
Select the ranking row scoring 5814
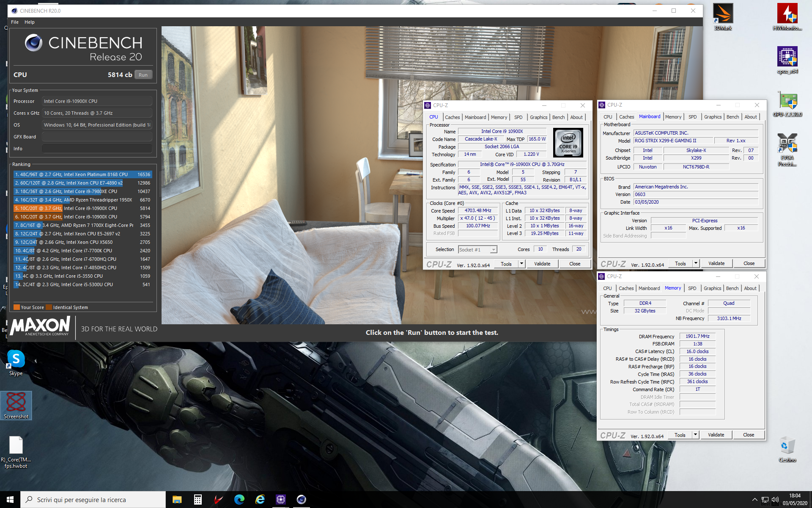82,208
